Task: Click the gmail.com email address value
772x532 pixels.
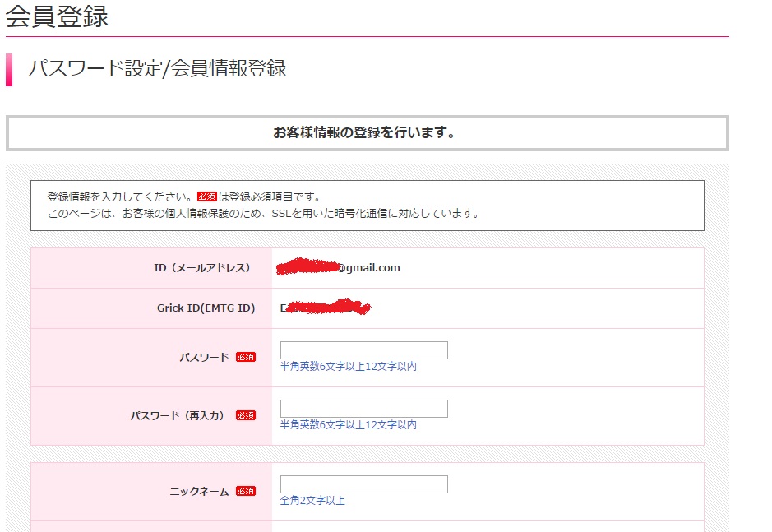Action: pyautogui.click(x=339, y=267)
